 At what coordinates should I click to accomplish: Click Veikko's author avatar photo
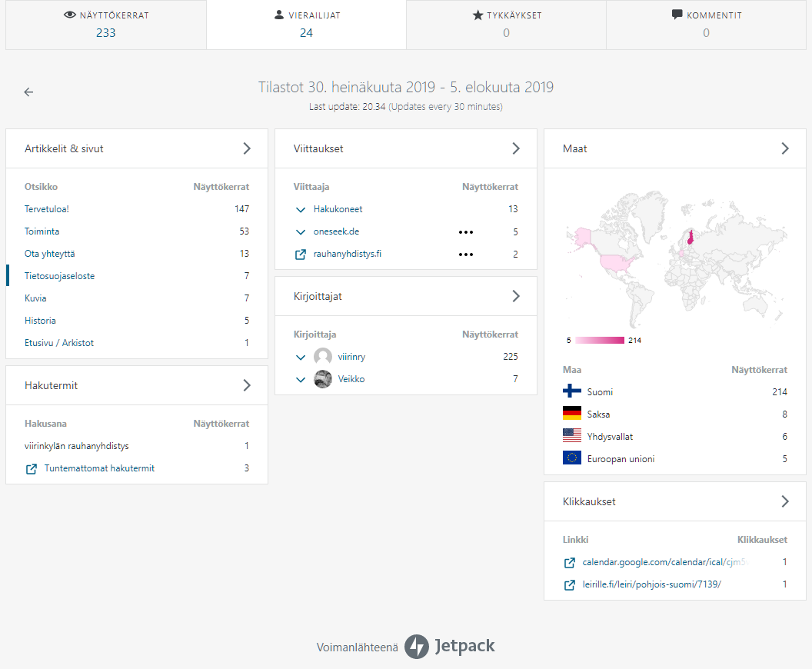323,379
